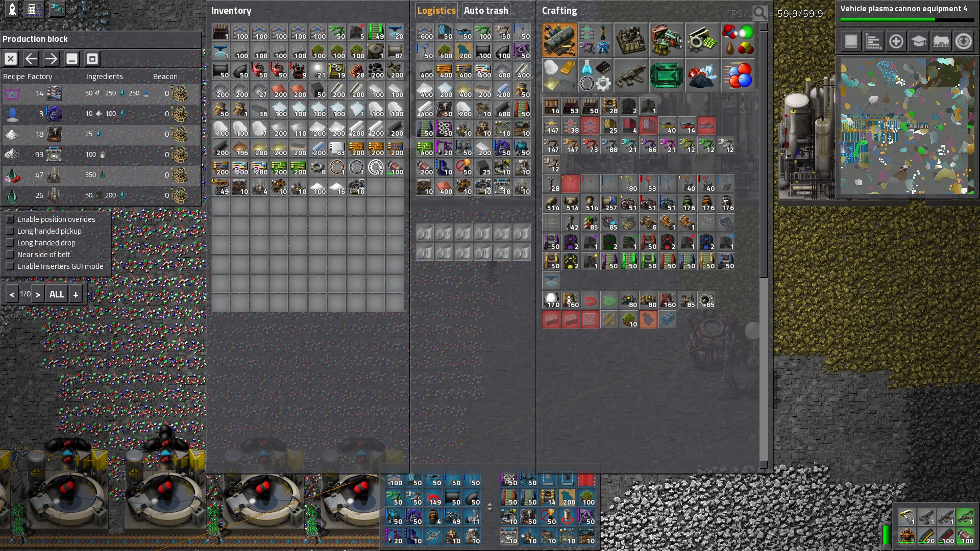Select the Logistics crafting category
980x551 pixels.
[x=560, y=40]
